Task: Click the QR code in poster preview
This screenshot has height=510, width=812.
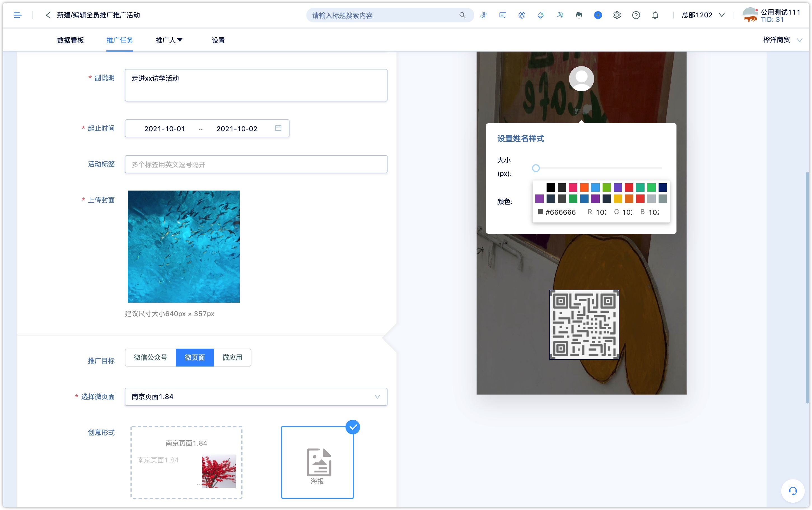Action: click(584, 325)
